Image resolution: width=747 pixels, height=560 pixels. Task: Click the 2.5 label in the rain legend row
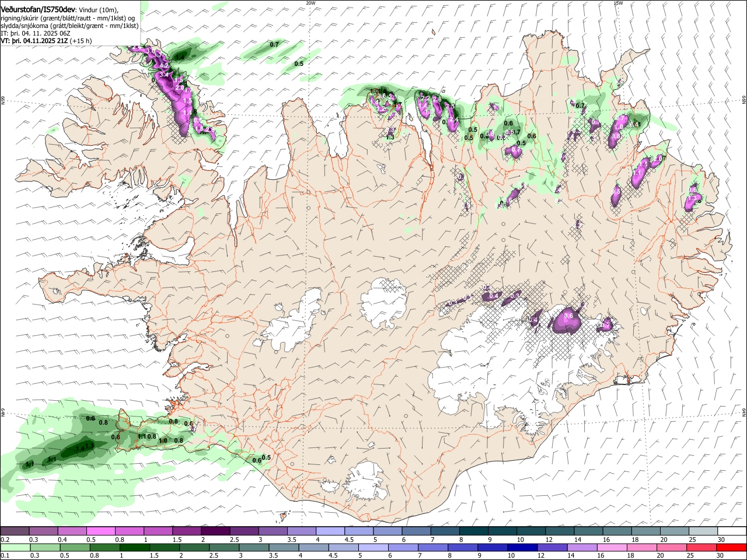[212, 556]
